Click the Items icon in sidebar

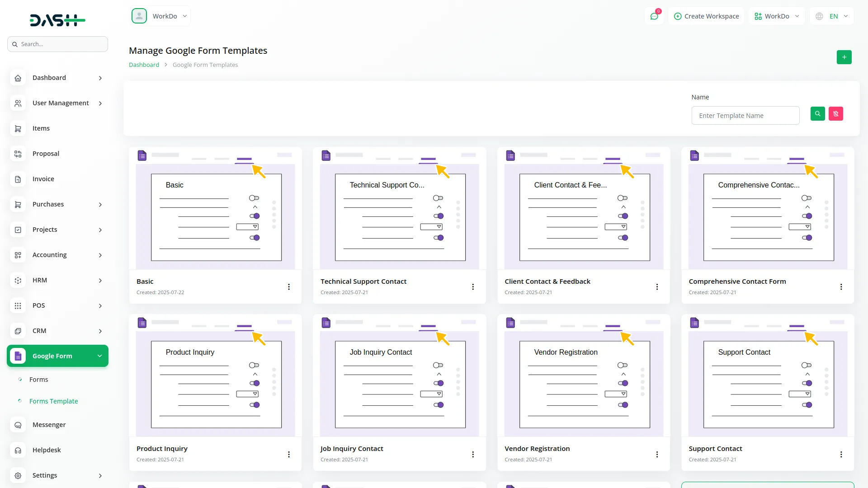[x=18, y=128]
